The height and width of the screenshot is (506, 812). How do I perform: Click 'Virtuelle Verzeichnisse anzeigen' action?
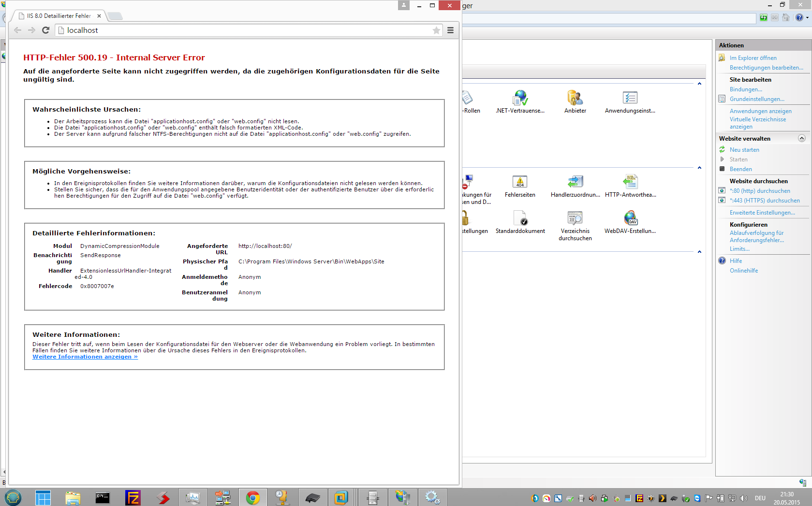coord(758,123)
